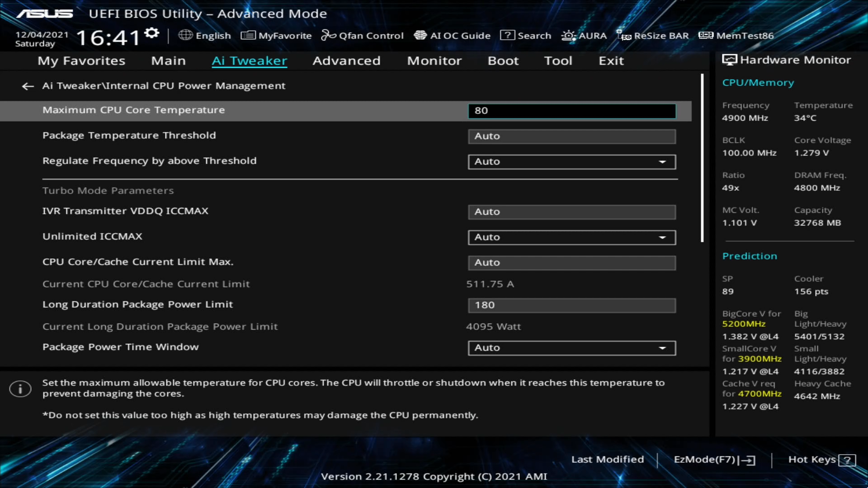Image resolution: width=868 pixels, height=488 pixels.
Task: Select the Package Temperature Threshold label
Action: tap(129, 135)
